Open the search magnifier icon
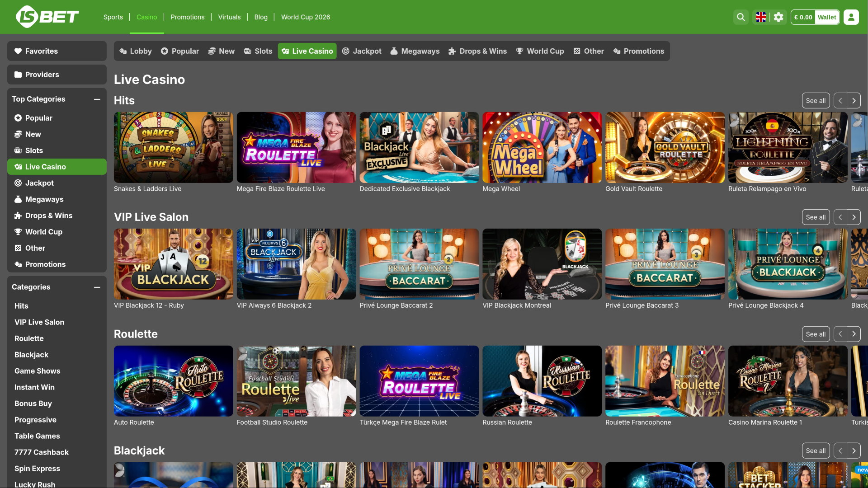The image size is (868, 488). [741, 17]
